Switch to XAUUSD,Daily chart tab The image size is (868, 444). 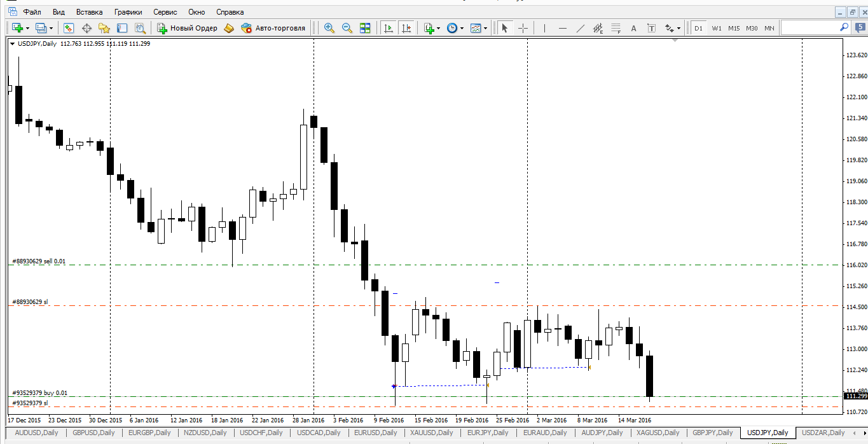431,433
